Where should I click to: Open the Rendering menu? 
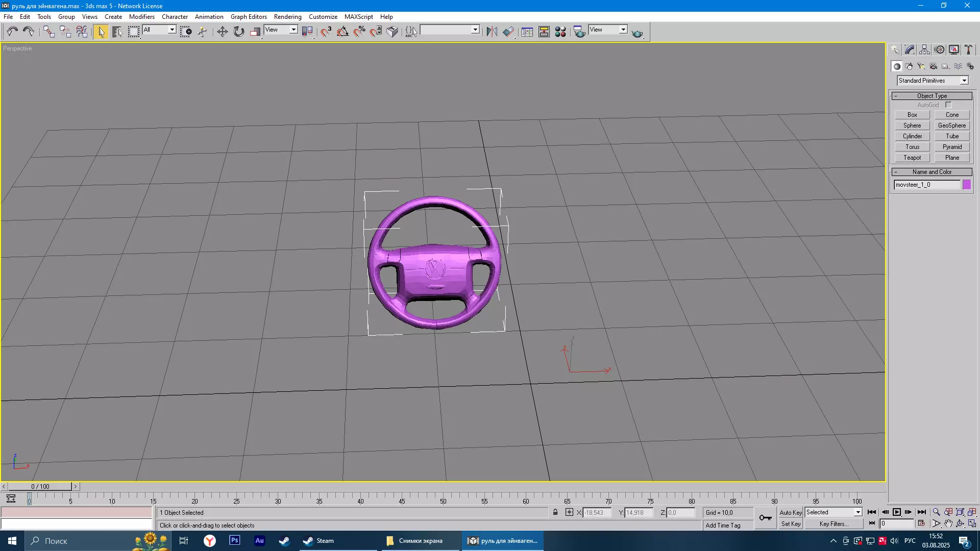(x=287, y=17)
